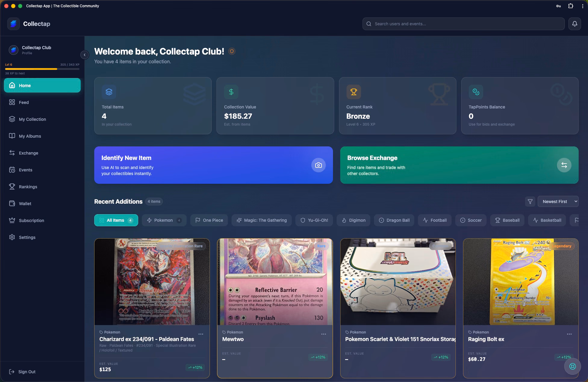This screenshot has width=588, height=382.
Task: Filter Recent Additions by Baseball
Action: point(507,220)
